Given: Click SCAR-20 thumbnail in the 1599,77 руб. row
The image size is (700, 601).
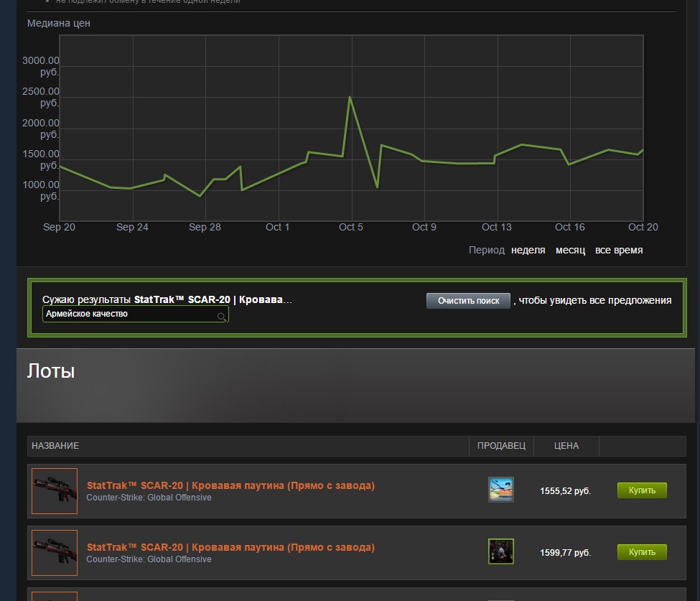Looking at the screenshot, I should point(55,553).
